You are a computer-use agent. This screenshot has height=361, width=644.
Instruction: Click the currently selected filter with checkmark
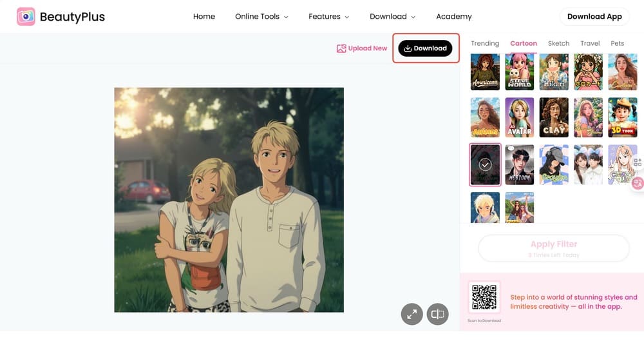click(x=485, y=164)
